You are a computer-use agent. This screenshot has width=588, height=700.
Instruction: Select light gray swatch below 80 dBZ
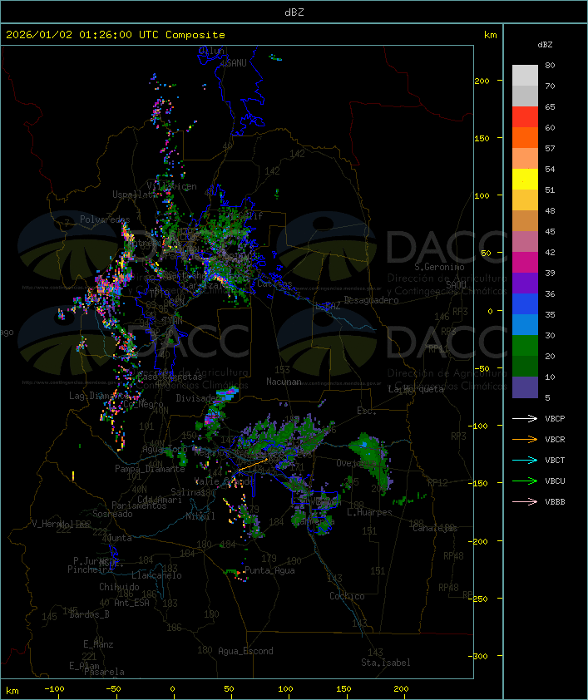[525, 75]
